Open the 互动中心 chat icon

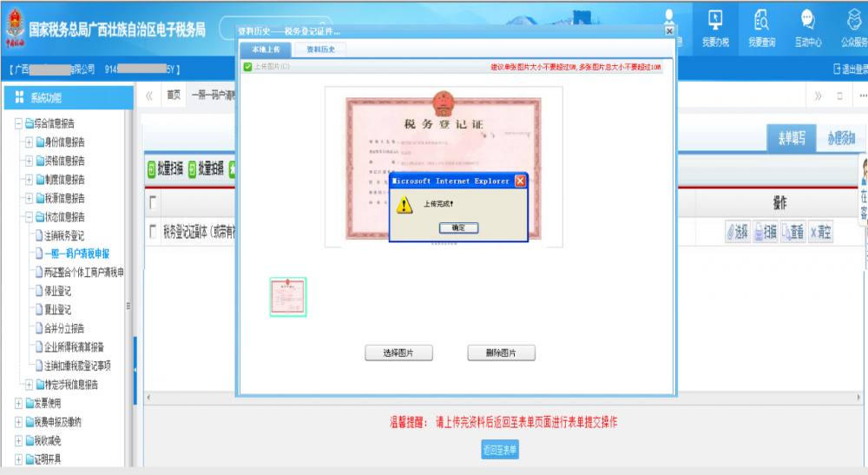click(x=807, y=21)
